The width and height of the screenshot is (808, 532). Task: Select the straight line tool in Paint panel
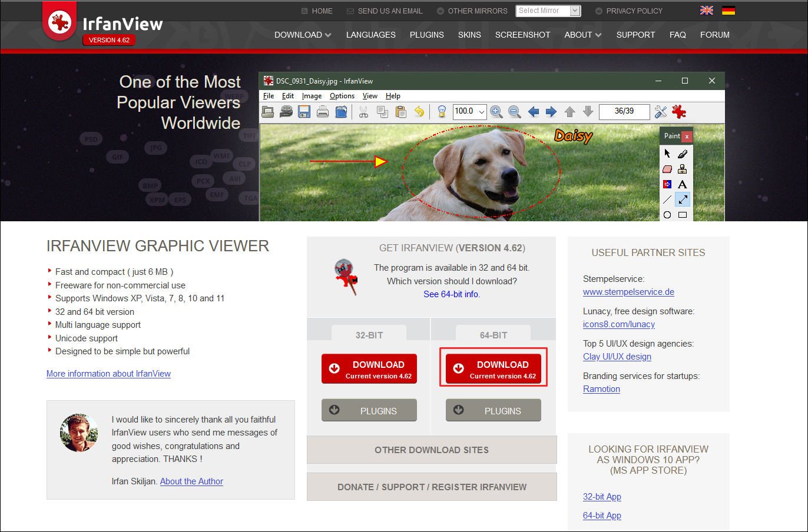[667, 199]
